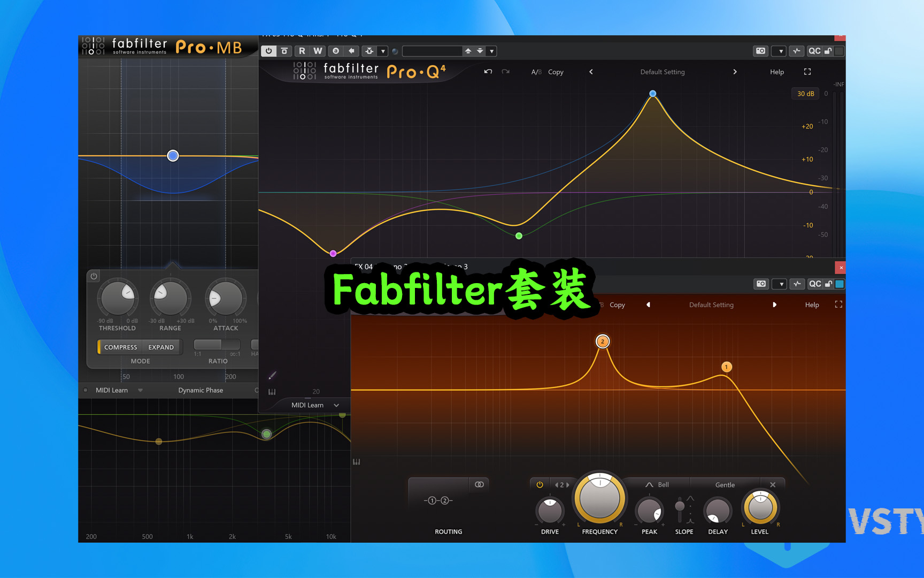Screen dimensions: 924x578
Task: Enable Write automation (W) in Pro-Q 4 toolbar
Action: [x=318, y=51]
